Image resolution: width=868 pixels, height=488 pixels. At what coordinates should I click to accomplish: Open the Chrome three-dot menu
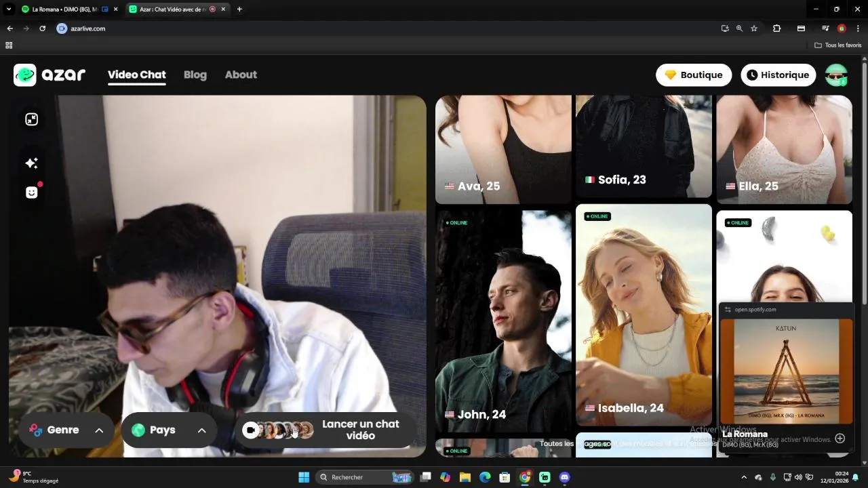[858, 28]
